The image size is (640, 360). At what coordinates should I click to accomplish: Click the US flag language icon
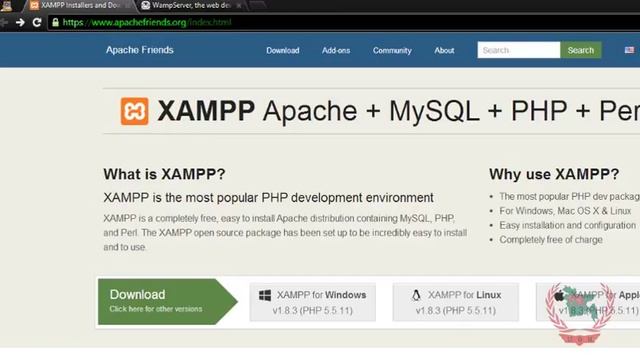[x=629, y=50]
